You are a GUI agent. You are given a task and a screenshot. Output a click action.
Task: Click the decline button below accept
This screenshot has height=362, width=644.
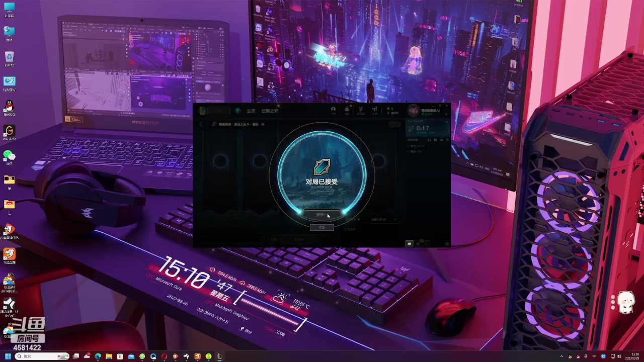(x=321, y=227)
